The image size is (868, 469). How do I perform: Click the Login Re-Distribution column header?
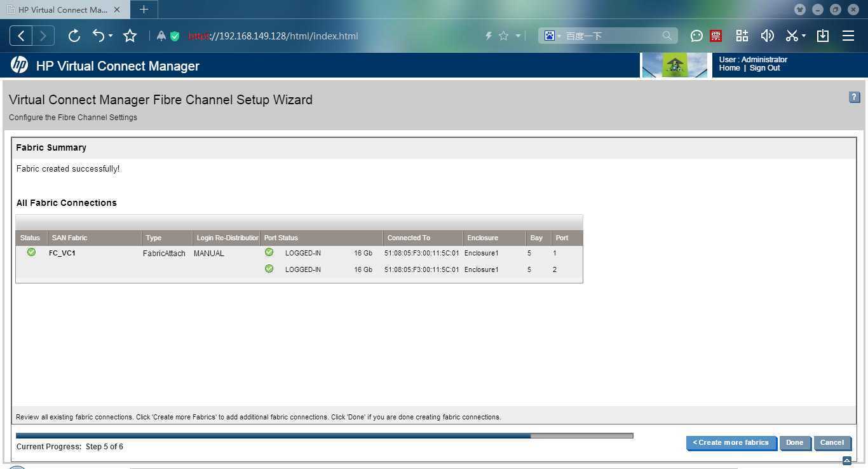tap(226, 238)
